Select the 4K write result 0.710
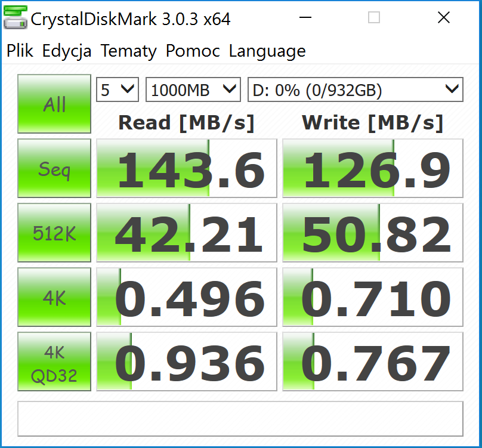This screenshot has height=448, width=482. (x=373, y=297)
